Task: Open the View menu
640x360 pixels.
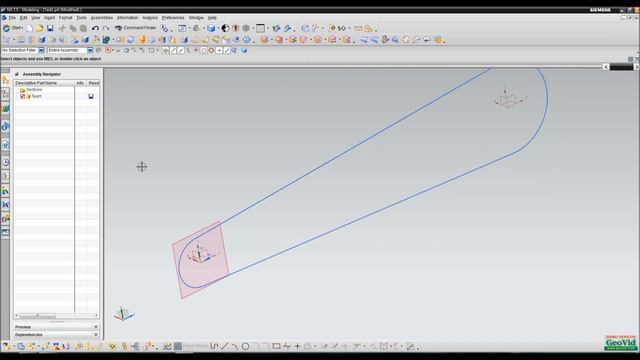Action: 36,18
